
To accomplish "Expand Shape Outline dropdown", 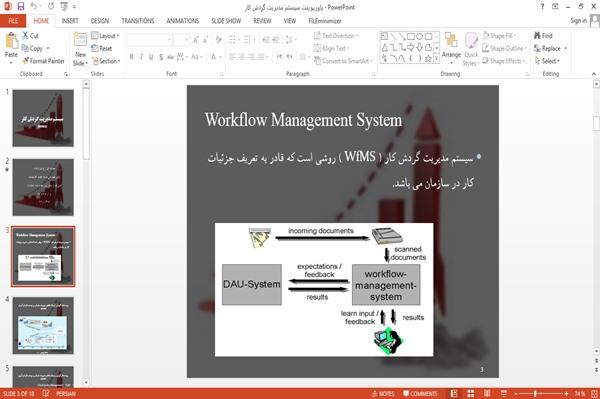I will coord(504,48).
